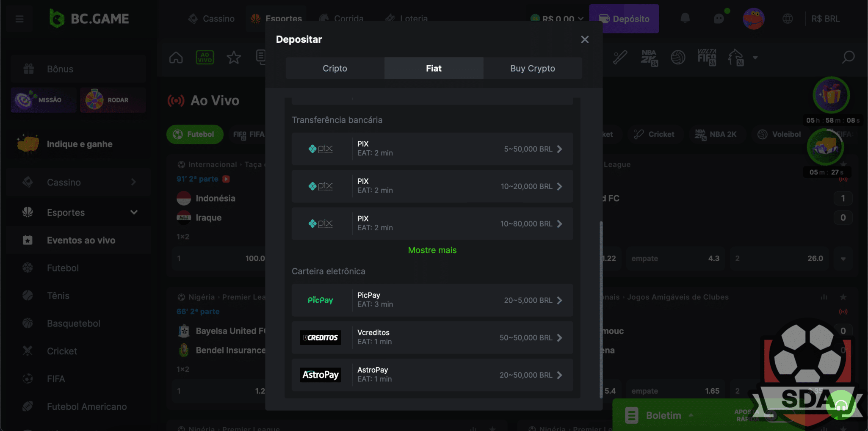Select AstroPay payment option
868x431 pixels.
(x=432, y=375)
